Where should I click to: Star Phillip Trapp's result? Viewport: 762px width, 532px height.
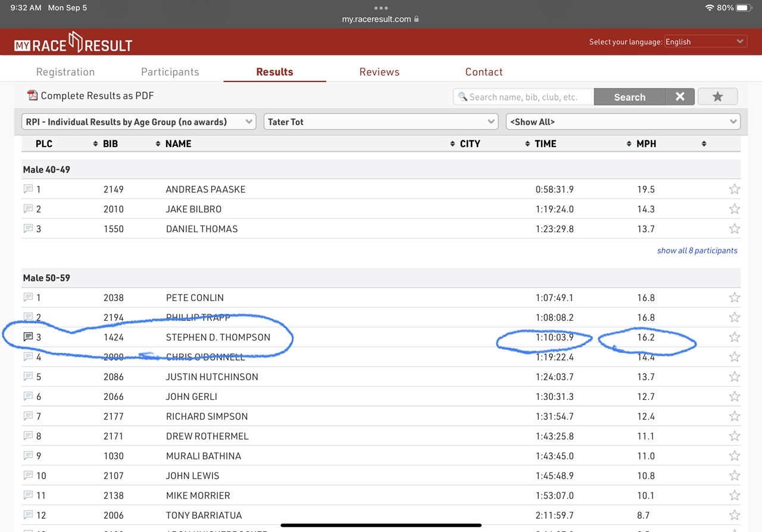735,317
